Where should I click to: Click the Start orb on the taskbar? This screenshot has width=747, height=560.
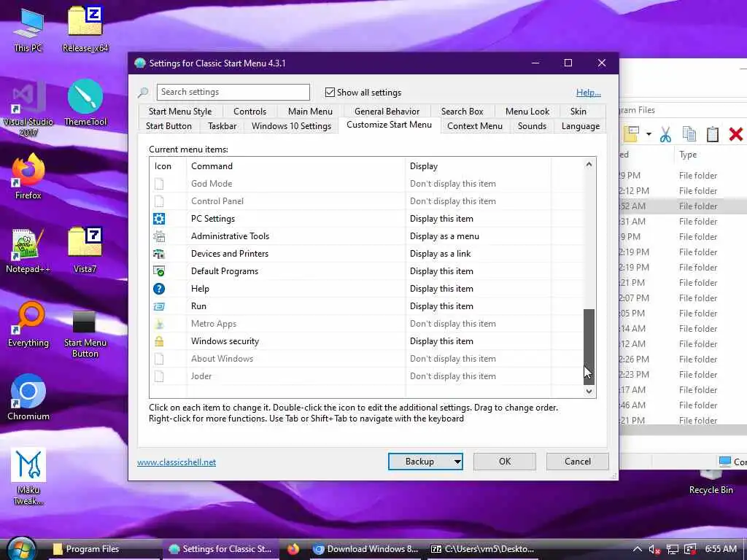pyautogui.click(x=21, y=548)
